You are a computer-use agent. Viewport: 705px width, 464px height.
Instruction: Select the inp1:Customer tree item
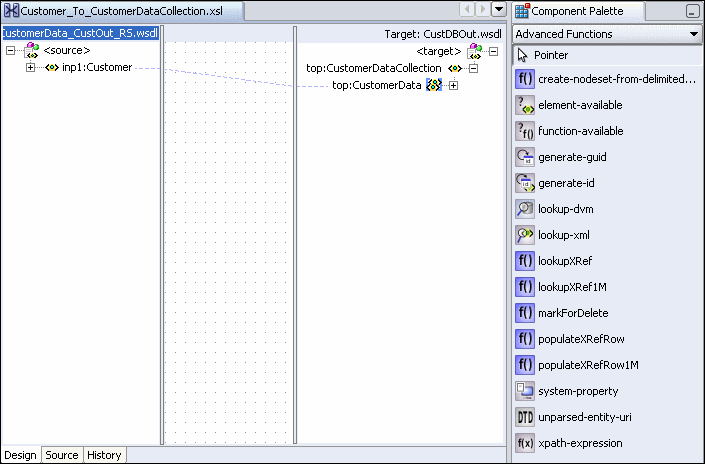point(97,67)
